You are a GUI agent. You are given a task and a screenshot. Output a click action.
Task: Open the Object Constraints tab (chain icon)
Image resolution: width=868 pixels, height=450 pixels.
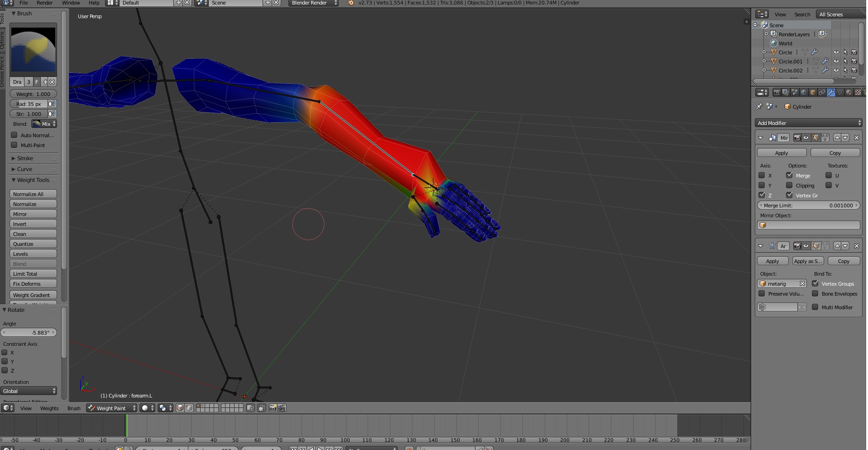822,92
